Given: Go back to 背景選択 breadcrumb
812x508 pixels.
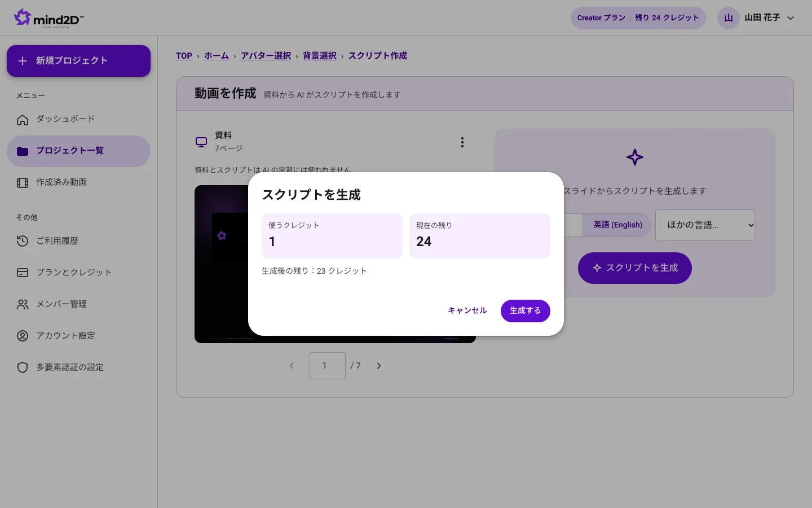Looking at the screenshot, I should coord(320,56).
